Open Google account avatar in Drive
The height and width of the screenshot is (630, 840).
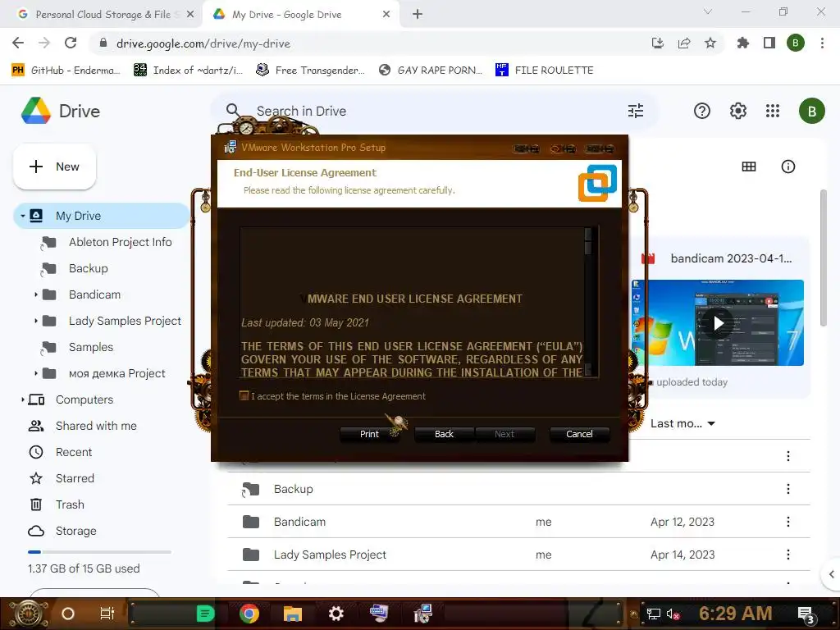(811, 111)
